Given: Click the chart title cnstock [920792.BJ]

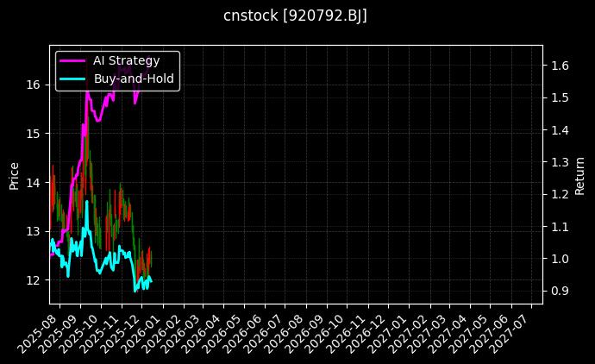Looking at the screenshot, I should click(296, 16).
